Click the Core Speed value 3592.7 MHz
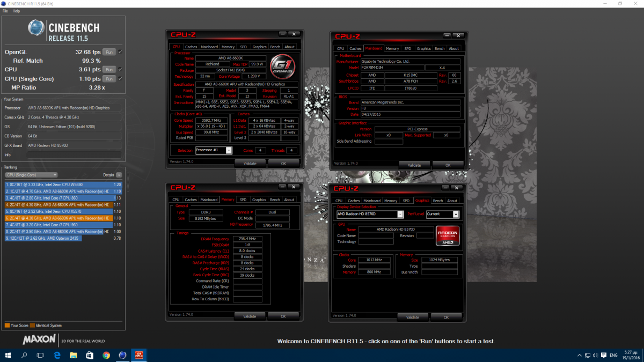 213,120
